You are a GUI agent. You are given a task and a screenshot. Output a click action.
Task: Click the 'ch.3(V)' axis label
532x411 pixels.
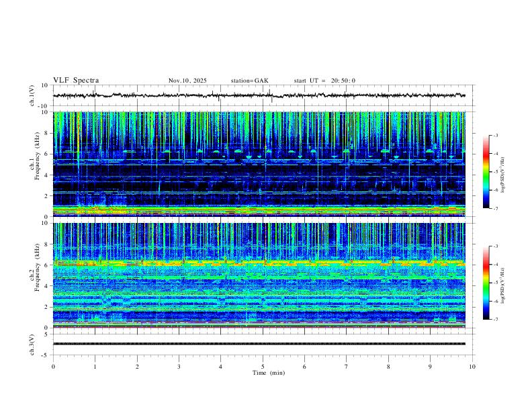[32, 345]
